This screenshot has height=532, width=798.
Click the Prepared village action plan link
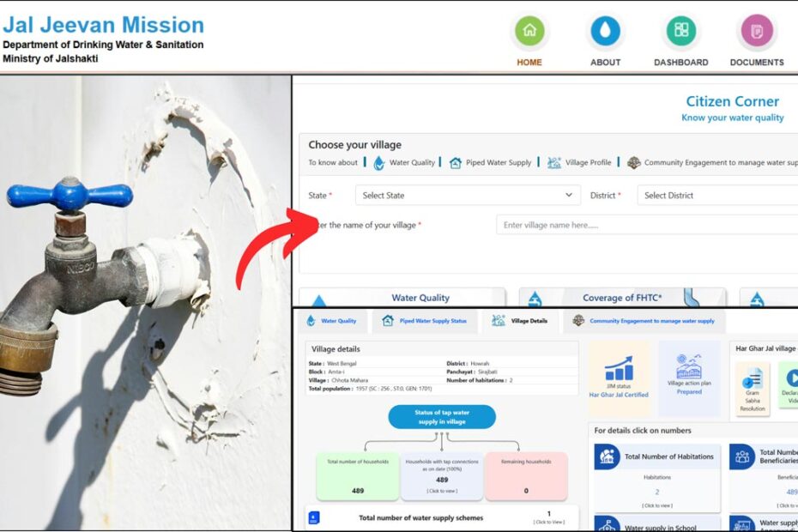[x=689, y=392]
